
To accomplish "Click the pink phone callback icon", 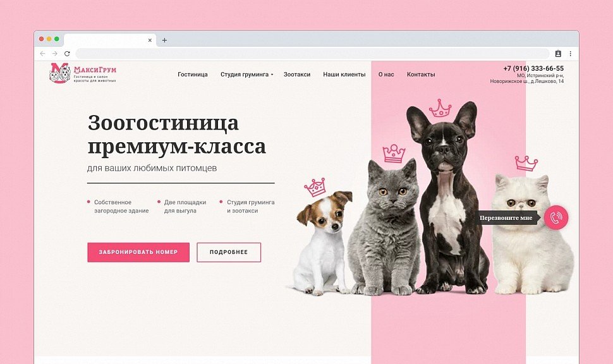I will coord(556,217).
